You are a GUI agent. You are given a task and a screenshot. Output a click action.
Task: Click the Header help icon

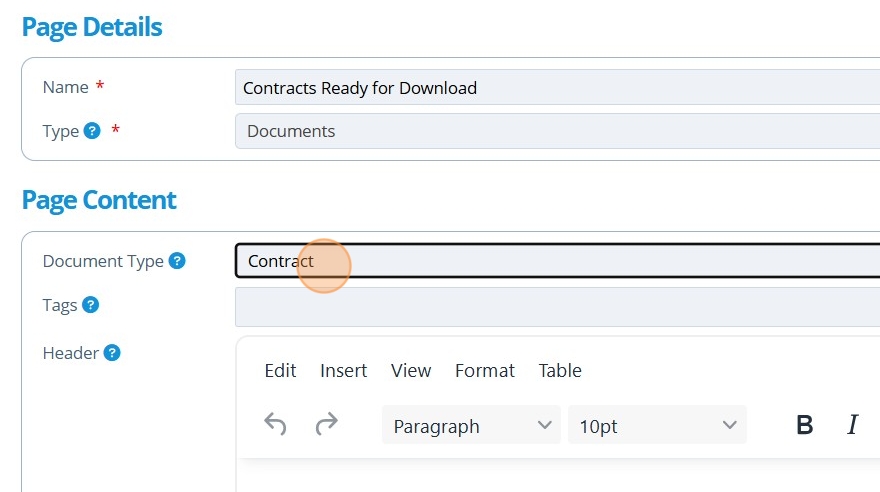tap(112, 353)
